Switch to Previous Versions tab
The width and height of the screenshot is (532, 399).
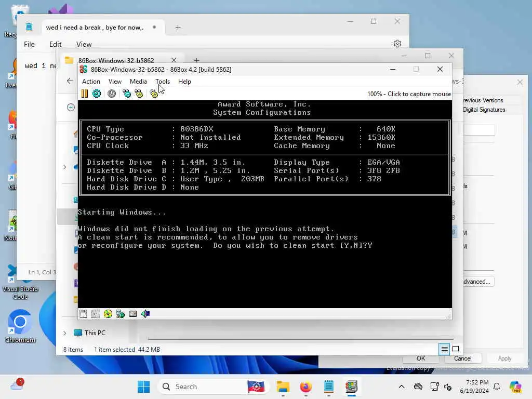483,100
